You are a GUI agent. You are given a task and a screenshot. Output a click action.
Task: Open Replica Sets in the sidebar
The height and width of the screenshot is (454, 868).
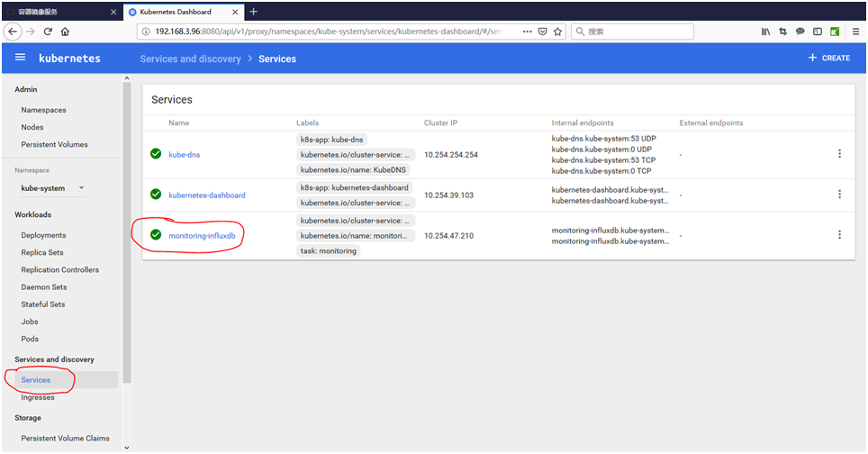42,252
